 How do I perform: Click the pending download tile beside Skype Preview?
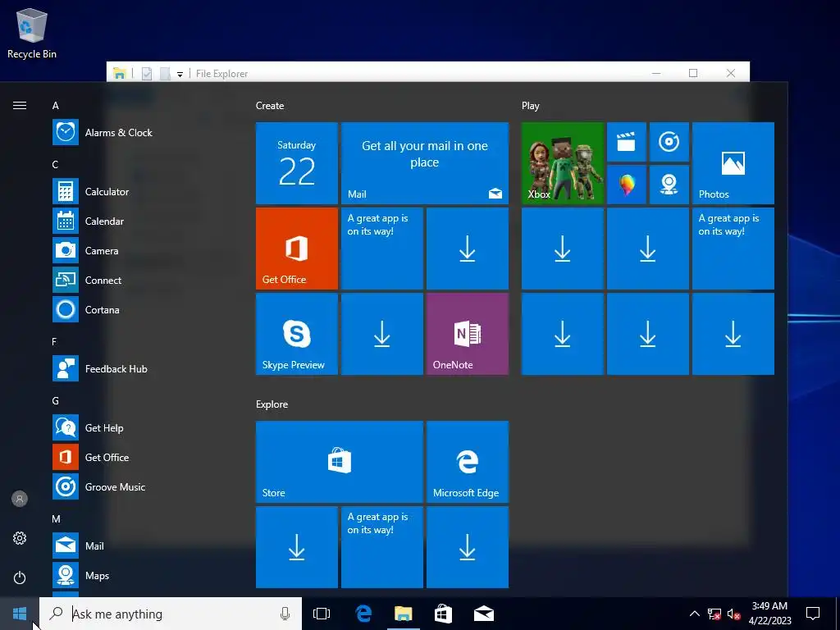coord(382,334)
